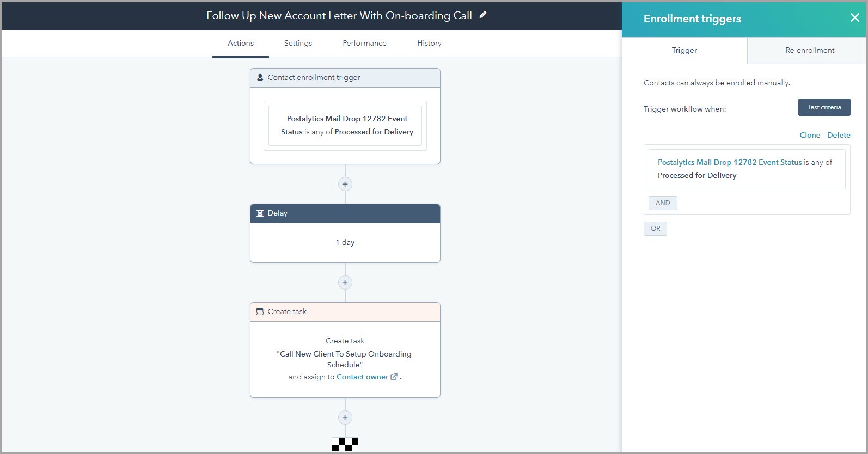Add an OR condition group
Viewport: 868px width, 454px height.
coord(655,229)
